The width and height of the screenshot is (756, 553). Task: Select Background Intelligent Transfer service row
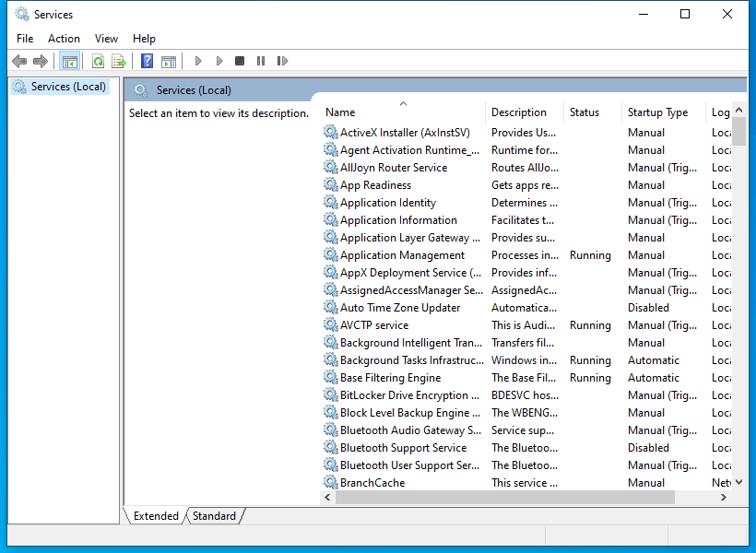pyautogui.click(x=526, y=343)
